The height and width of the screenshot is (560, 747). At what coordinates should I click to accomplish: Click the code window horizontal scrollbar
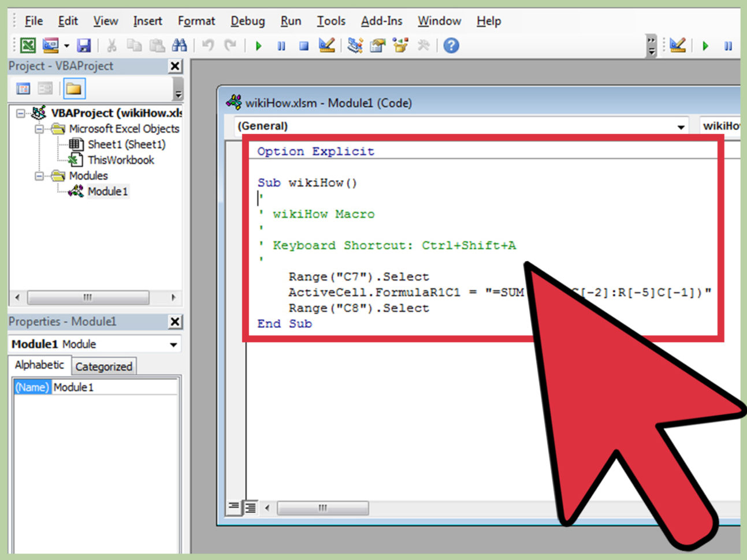pos(324,508)
